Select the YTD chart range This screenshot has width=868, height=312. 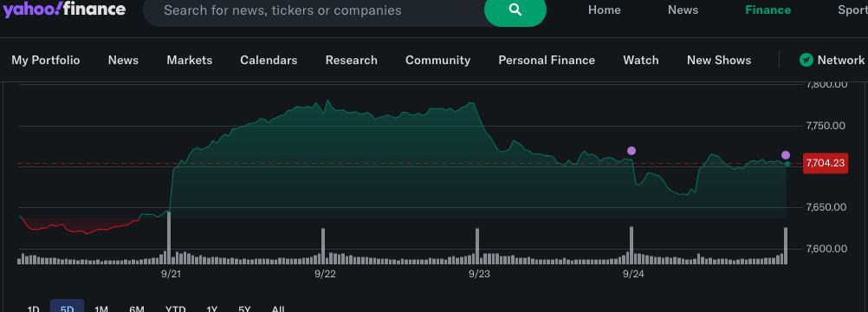pyautogui.click(x=176, y=309)
